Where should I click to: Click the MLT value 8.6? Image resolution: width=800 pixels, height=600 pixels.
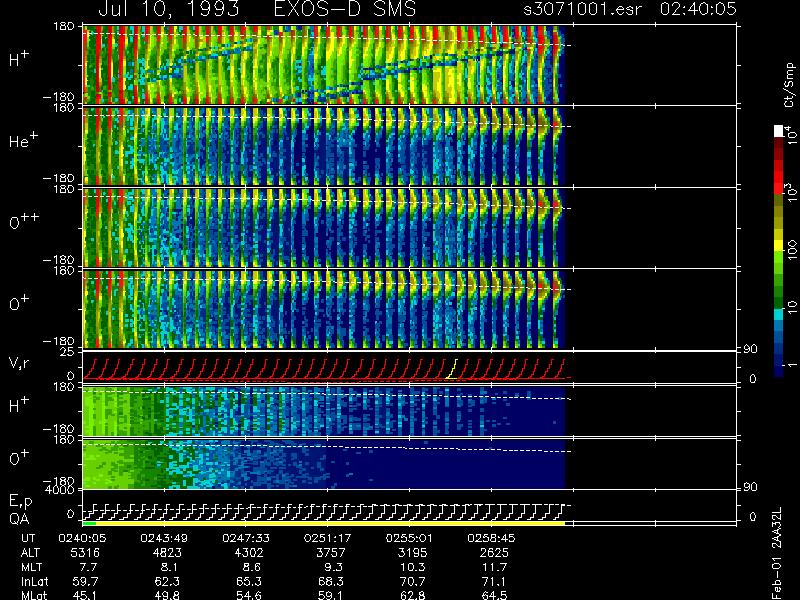251,567
